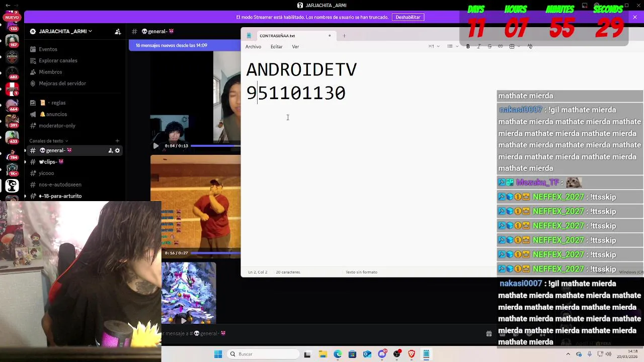Show hidden system tray icons chevron
644x362 pixels.
click(569, 354)
